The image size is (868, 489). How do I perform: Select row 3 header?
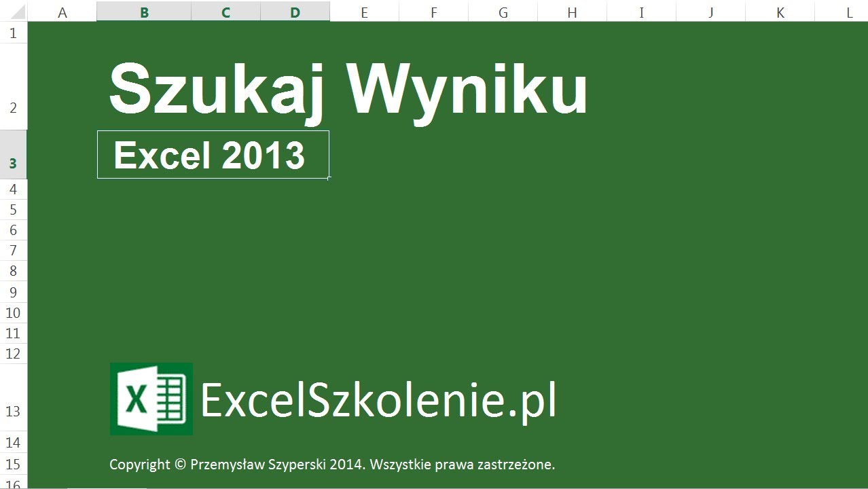tap(14, 154)
